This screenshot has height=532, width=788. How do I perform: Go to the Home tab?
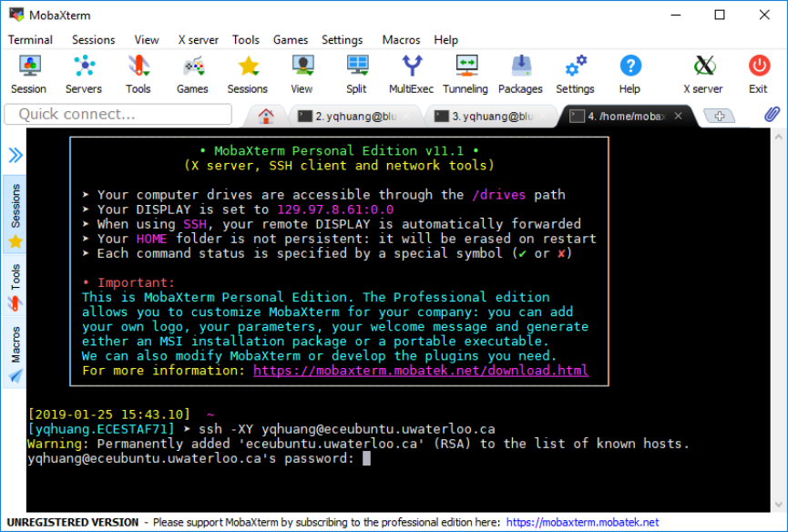coord(266,116)
